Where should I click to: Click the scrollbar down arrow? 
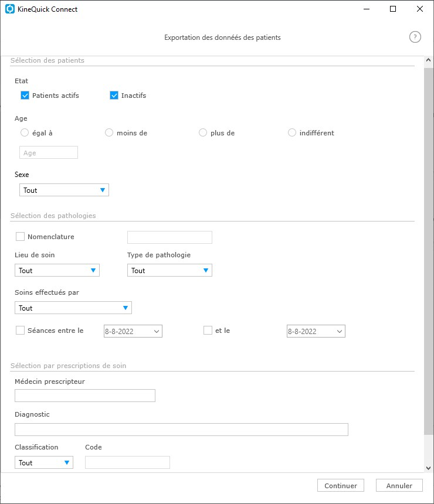429,468
